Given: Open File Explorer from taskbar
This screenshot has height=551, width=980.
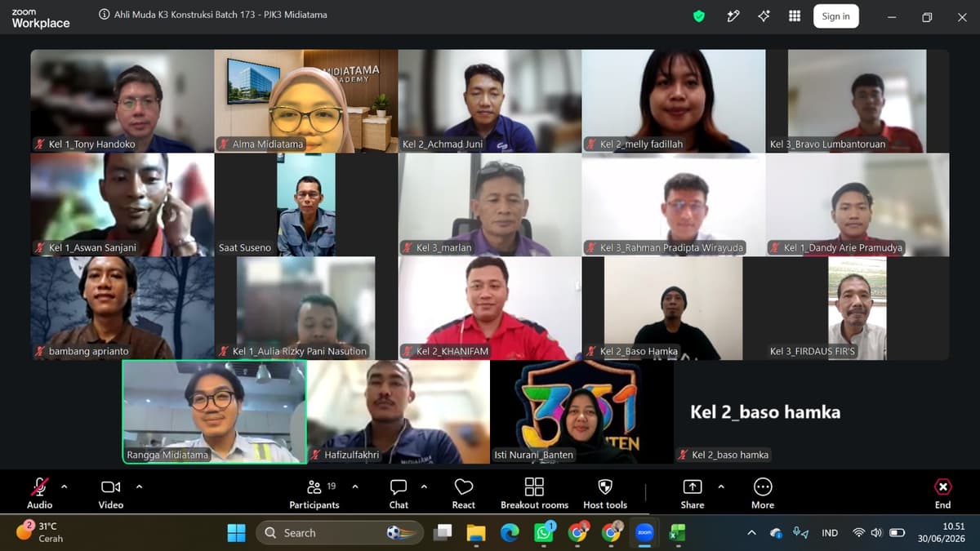Looking at the screenshot, I should (476, 533).
